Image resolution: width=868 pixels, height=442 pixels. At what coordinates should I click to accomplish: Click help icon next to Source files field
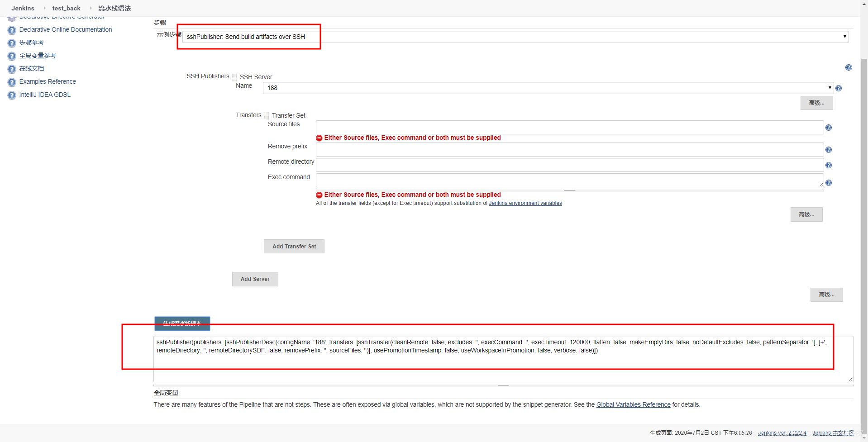click(x=828, y=128)
